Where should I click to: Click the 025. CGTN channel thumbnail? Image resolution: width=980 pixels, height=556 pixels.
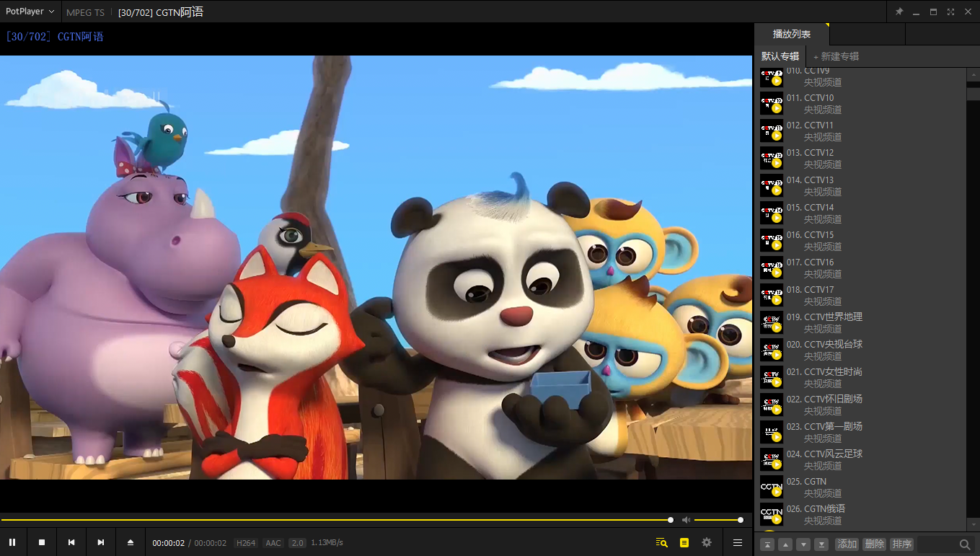pos(772,487)
